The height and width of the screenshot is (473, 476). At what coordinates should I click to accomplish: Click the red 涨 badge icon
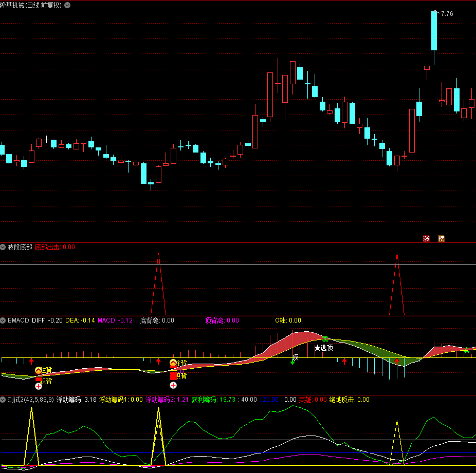click(426, 239)
